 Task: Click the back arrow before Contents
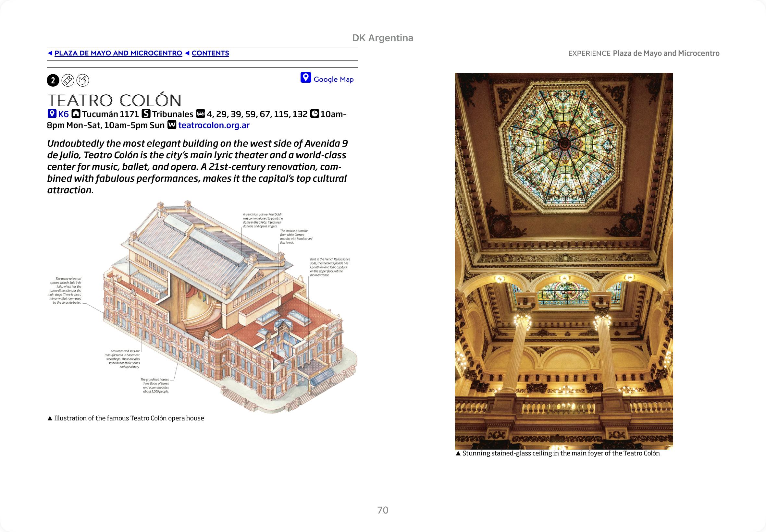[x=187, y=53]
